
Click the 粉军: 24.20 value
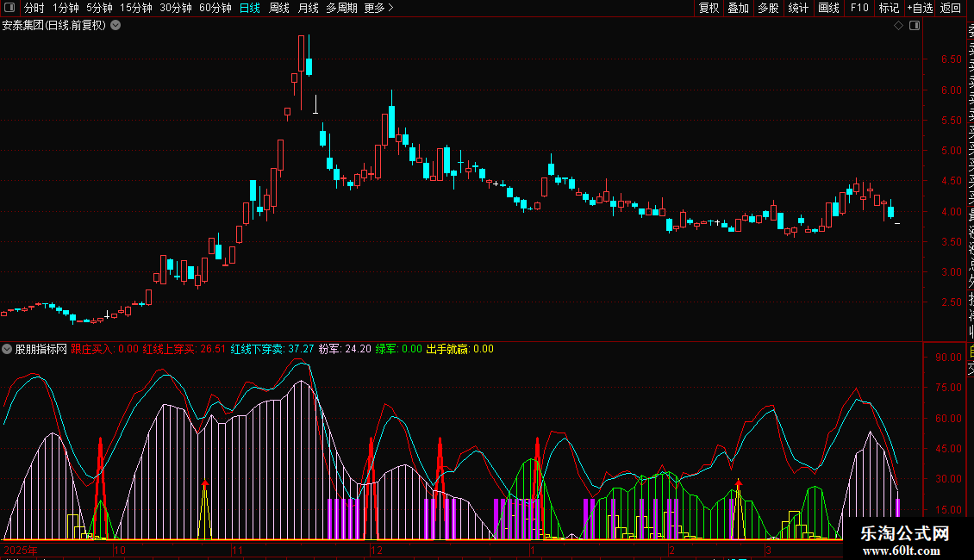[x=345, y=349]
